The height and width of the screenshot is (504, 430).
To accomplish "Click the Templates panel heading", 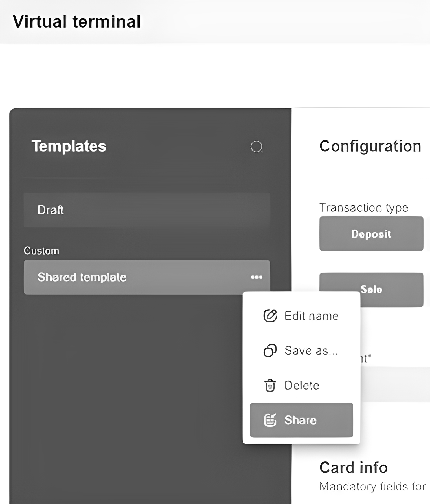I will click(x=69, y=146).
